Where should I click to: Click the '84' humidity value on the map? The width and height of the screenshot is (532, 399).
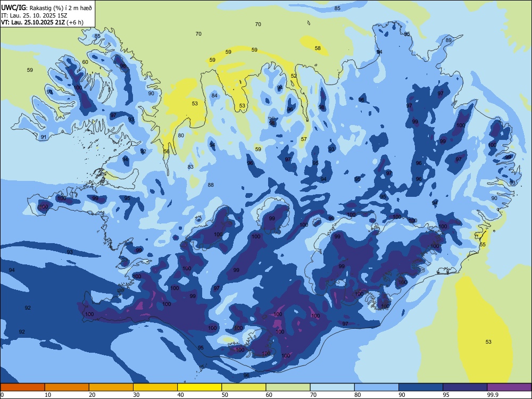tap(214, 95)
